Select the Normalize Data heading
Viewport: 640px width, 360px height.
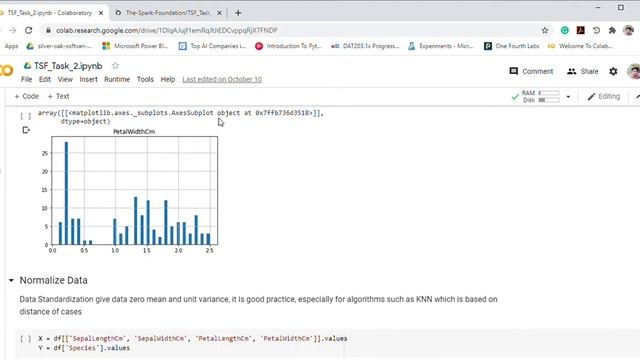click(53, 280)
